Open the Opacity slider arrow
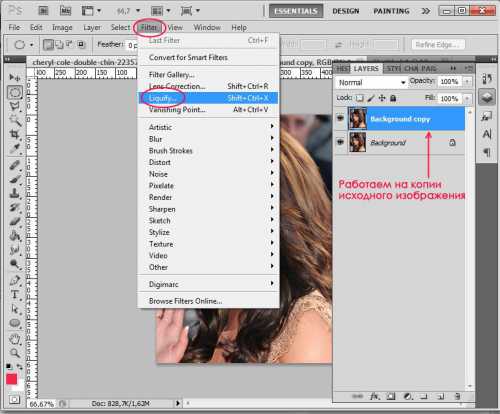Screen dimensions: 500x414 point(467,82)
